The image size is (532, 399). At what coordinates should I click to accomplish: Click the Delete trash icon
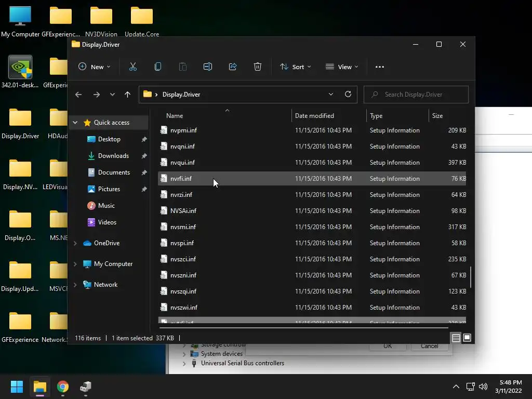tap(258, 67)
